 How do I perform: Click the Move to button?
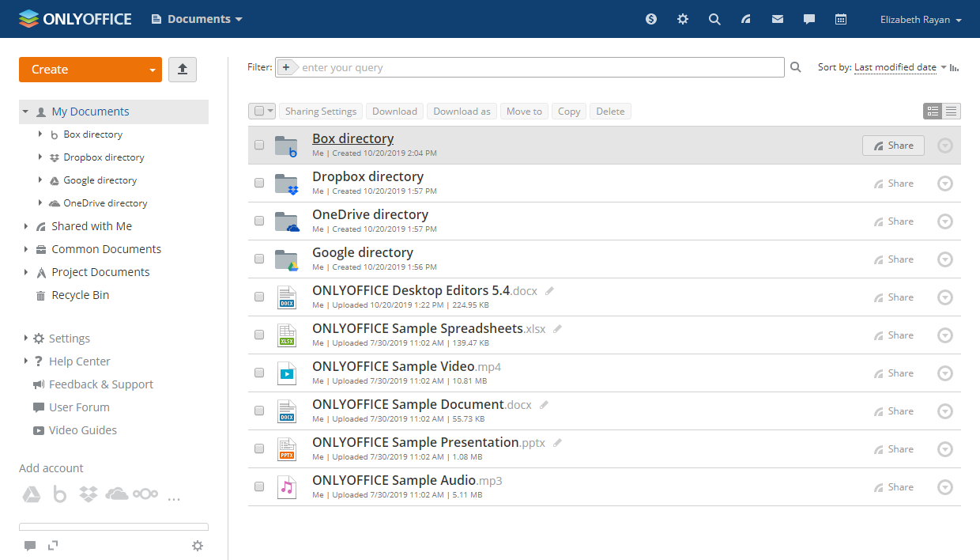(524, 112)
